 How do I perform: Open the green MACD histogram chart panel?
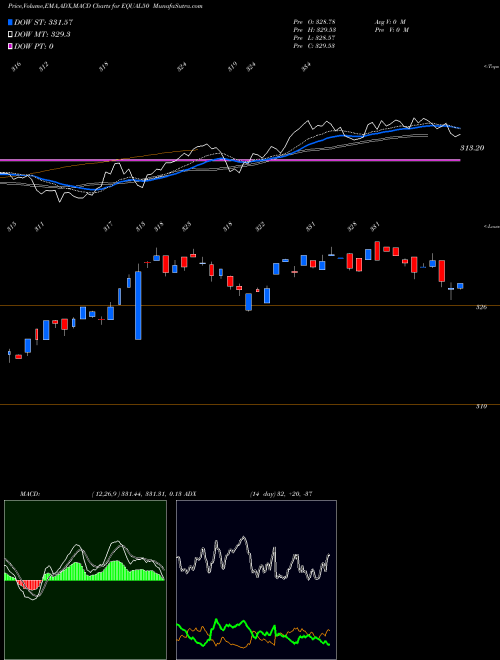pyautogui.click(x=85, y=580)
